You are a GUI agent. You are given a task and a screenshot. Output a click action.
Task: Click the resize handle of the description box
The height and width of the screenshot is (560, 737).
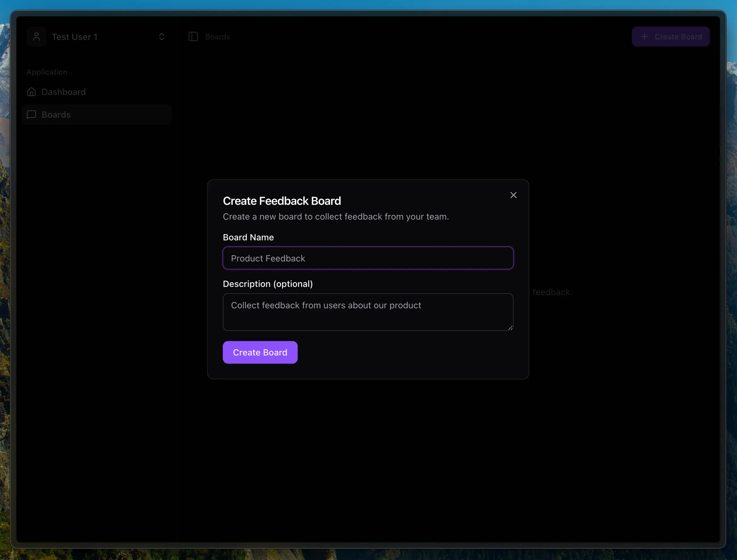tap(510, 328)
